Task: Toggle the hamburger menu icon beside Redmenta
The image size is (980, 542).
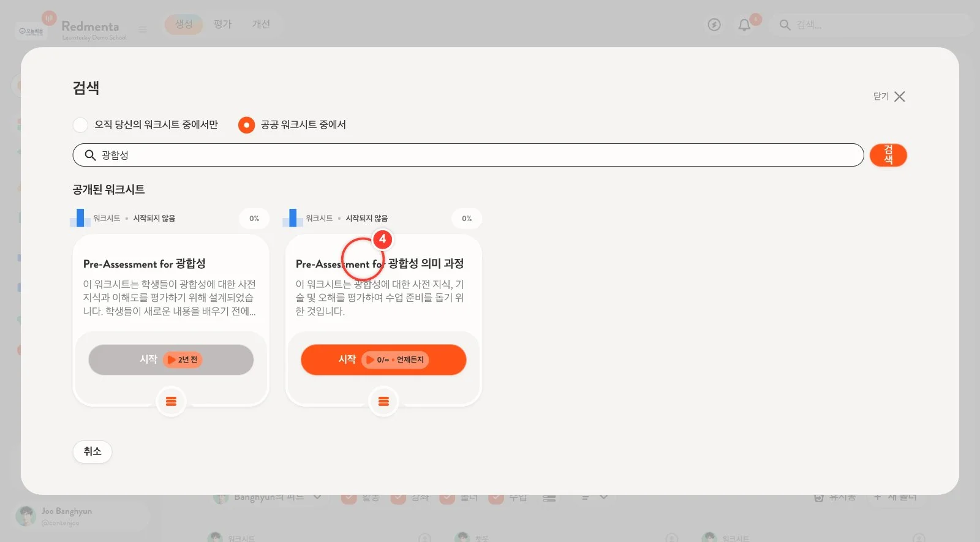Action: tap(143, 29)
